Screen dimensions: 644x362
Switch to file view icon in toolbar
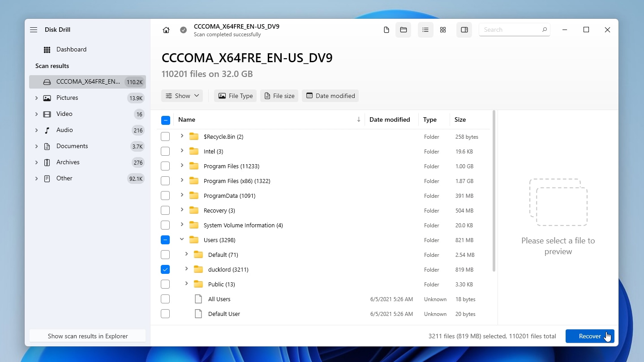click(x=386, y=30)
